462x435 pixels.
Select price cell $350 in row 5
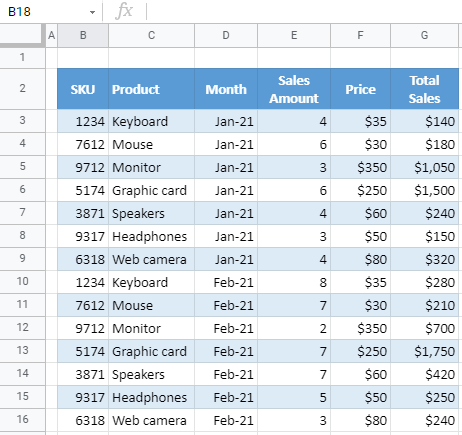(360, 167)
